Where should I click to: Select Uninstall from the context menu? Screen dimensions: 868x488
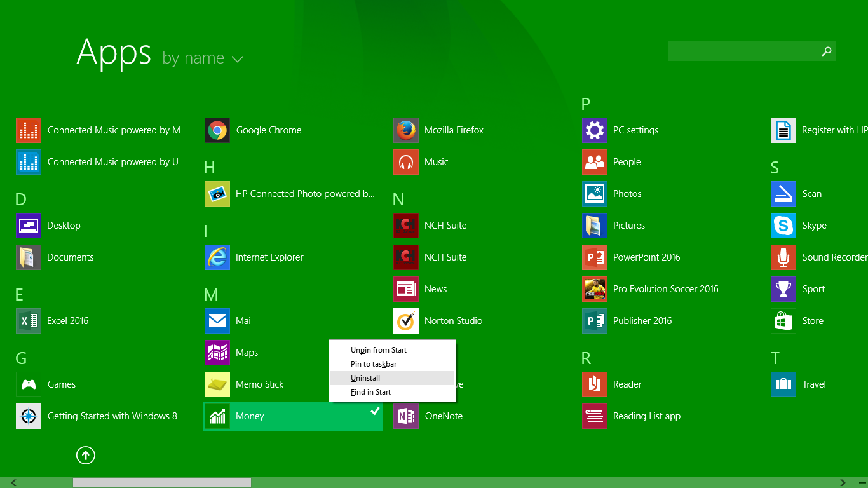(x=392, y=378)
